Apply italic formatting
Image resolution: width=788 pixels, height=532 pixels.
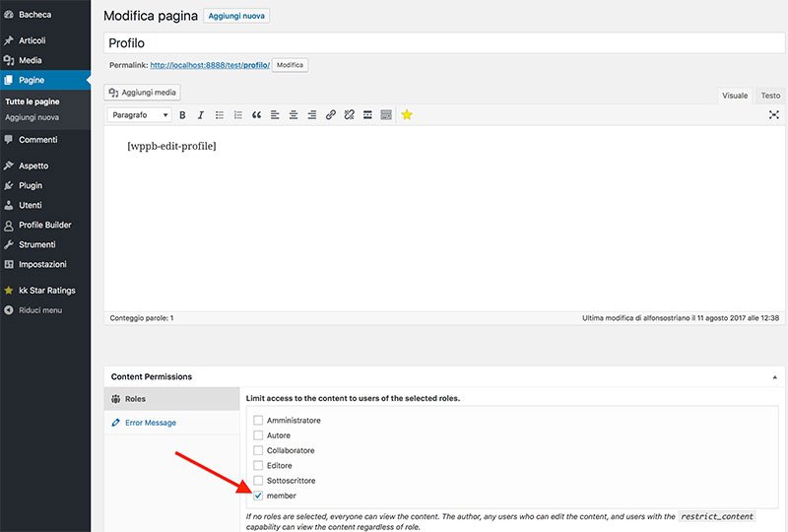tap(201, 115)
